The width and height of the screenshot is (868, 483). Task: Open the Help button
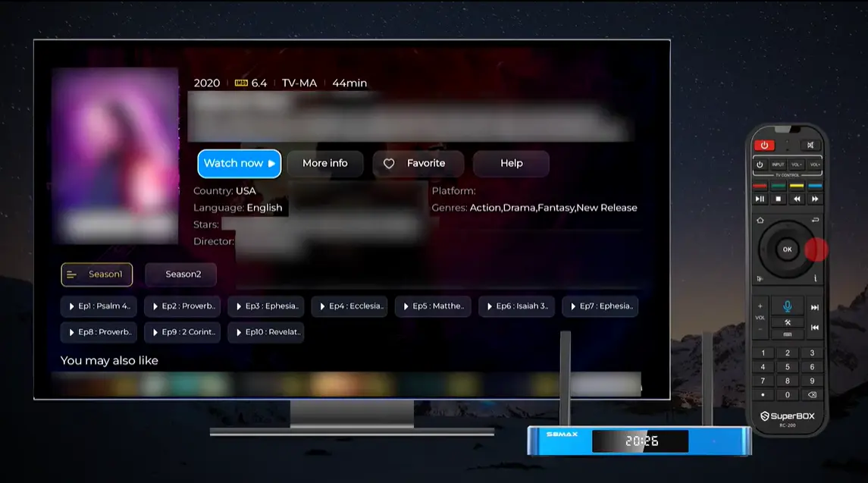[x=511, y=163]
